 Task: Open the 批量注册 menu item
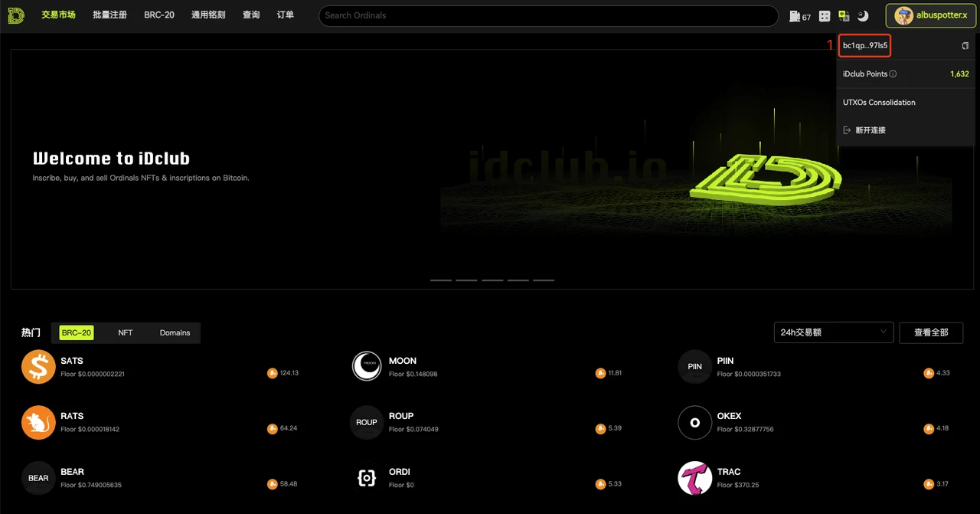click(x=109, y=15)
